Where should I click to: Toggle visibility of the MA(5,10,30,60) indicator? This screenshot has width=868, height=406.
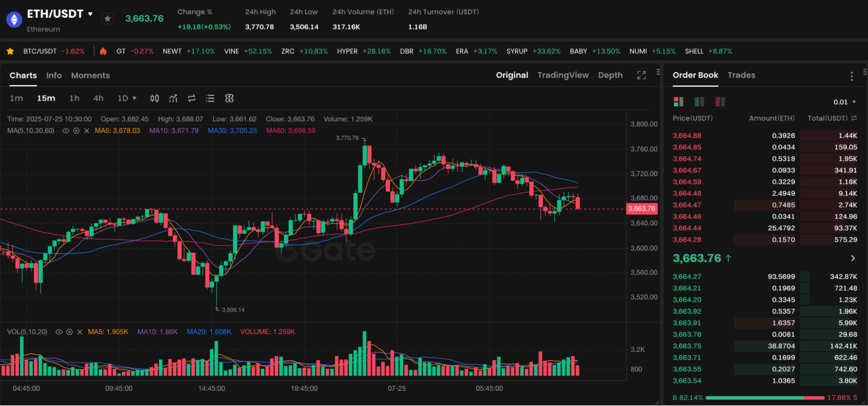coord(66,131)
